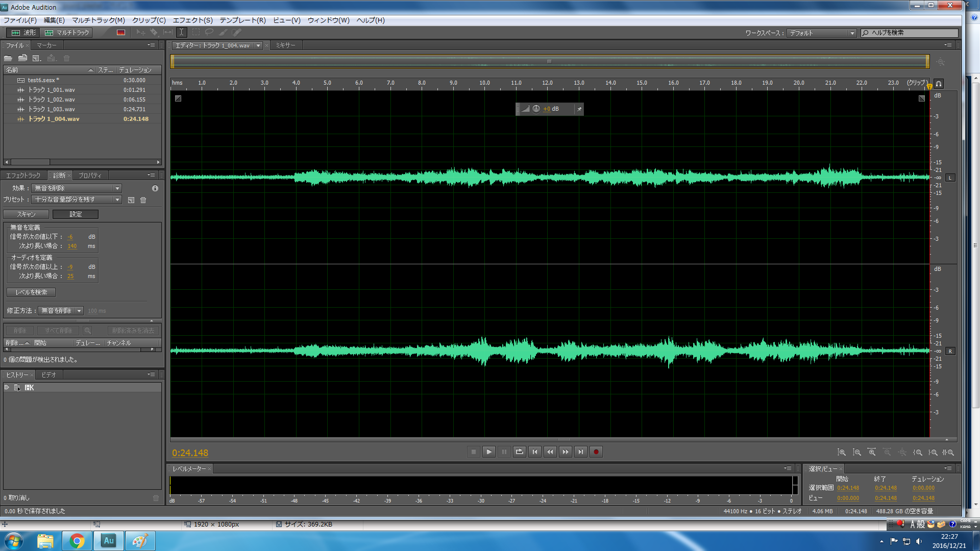Open Google Chrome from the taskbar
Screen dimensions: 980x551
pos(77,541)
